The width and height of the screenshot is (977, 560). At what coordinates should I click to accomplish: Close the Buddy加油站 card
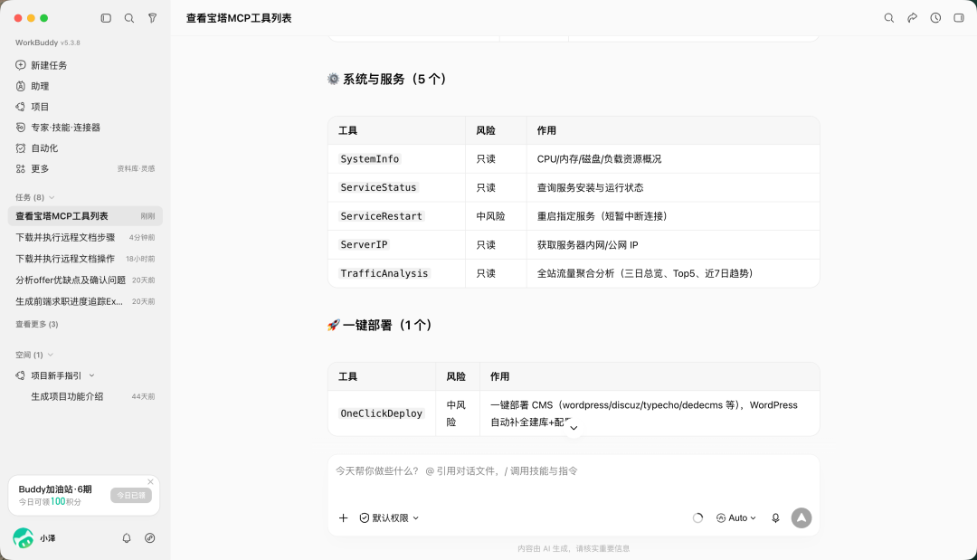(x=150, y=481)
